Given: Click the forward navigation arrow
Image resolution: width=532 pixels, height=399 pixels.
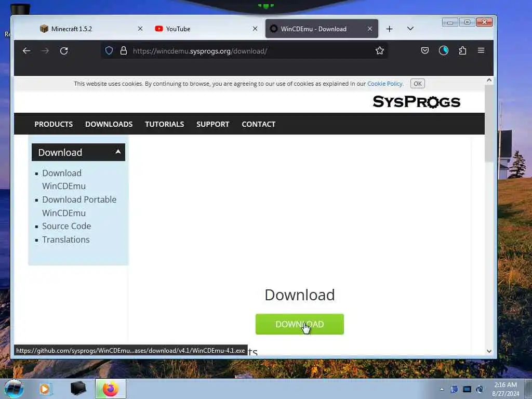Looking at the screenshot, I should pos(45,51).
